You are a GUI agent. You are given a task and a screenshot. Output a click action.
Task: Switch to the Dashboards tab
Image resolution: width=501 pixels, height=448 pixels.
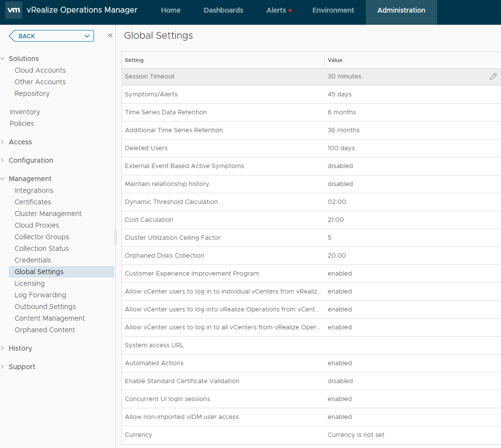223,10
